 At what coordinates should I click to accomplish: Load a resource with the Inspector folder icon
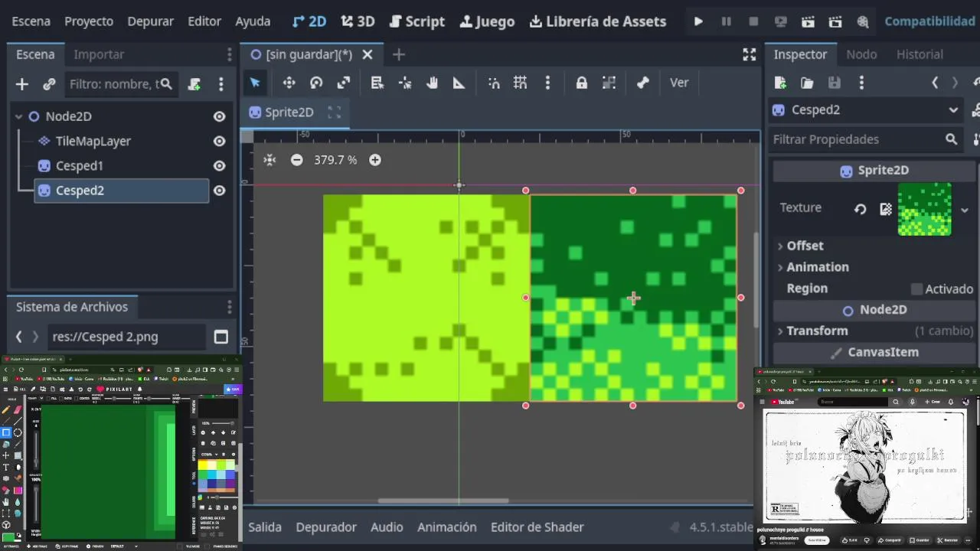tap(807, 83)
